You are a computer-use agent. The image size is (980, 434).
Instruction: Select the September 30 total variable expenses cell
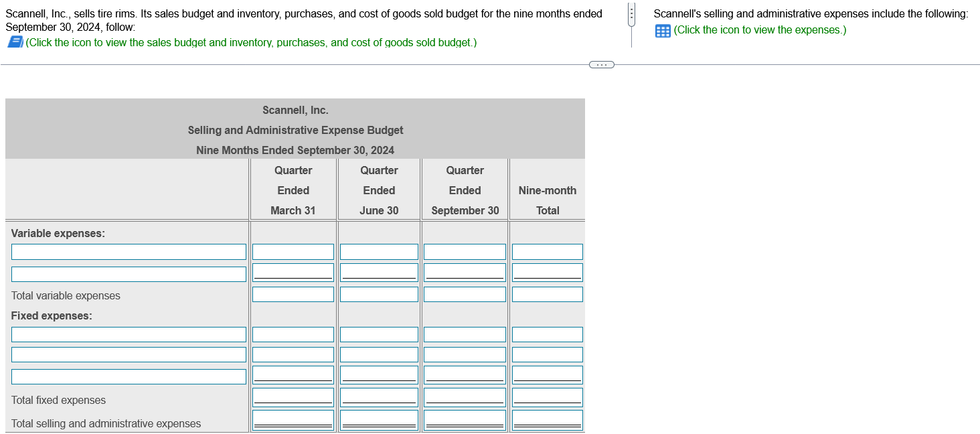click(464, 293)
